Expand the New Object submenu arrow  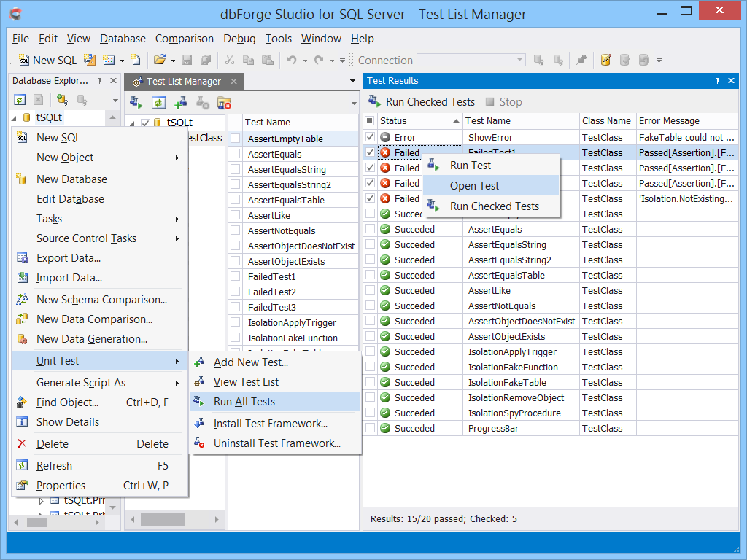coord(177,157)
